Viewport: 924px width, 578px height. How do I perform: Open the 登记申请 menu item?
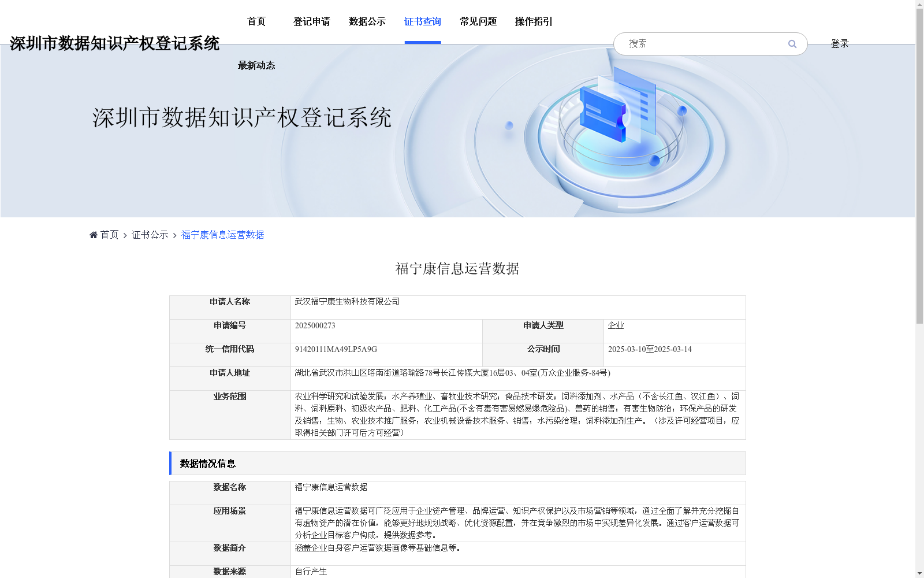312,21
